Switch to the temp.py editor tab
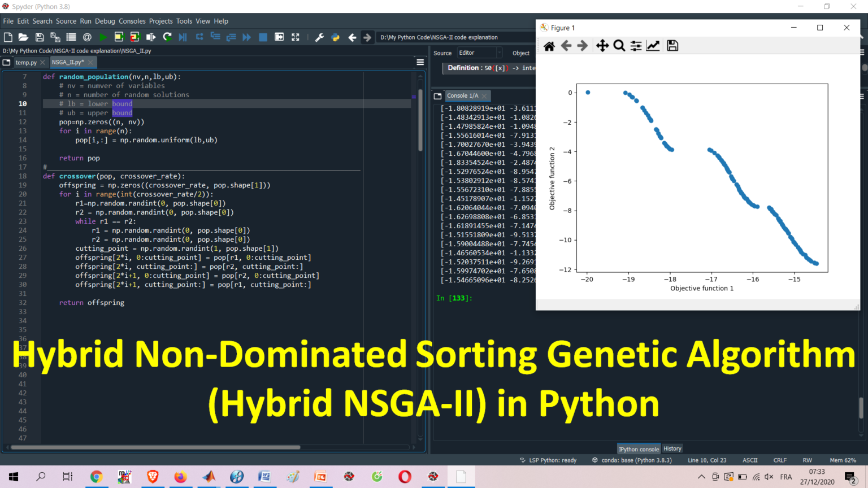Viewport: 868px width, 488px height. (26, 62)
